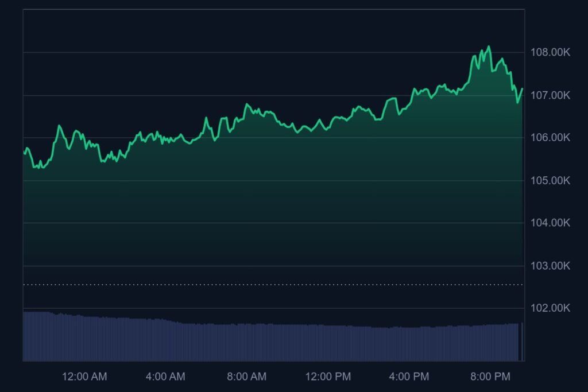Select the 4:00 AM time label
The width and height of the screenshot is (588, 392).
(x=165, y=377)
